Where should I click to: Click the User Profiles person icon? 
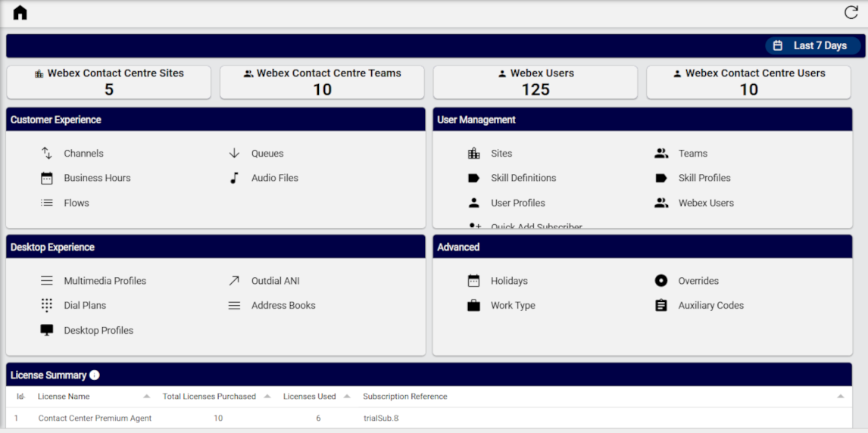coord(474,203)
